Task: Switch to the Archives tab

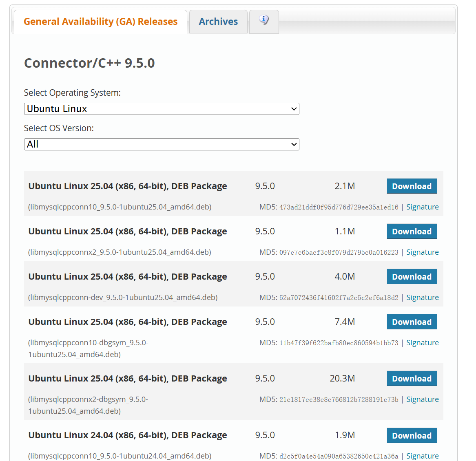Action: coord(218,22)
